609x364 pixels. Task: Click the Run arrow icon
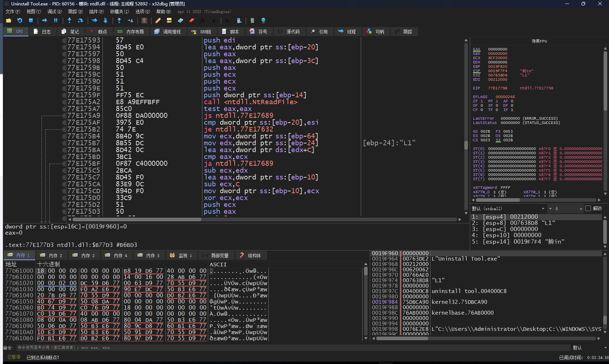(x=45, y=21)
